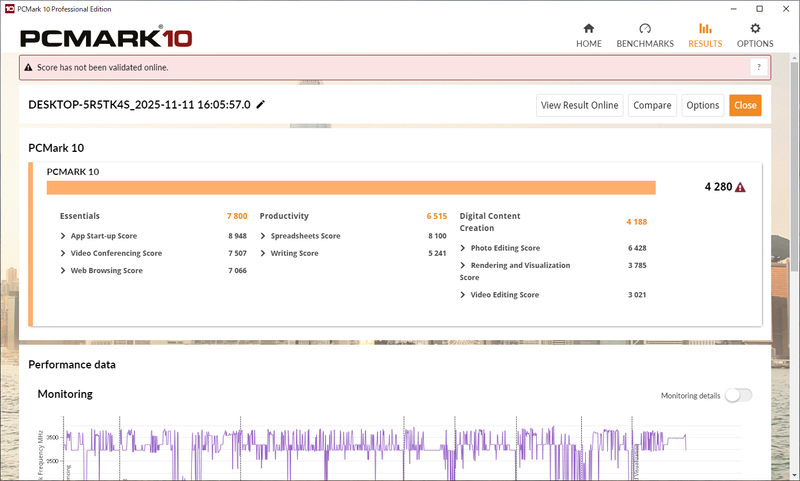
Task: Click Web Browsing value 7 066
Action: (237, 270)
